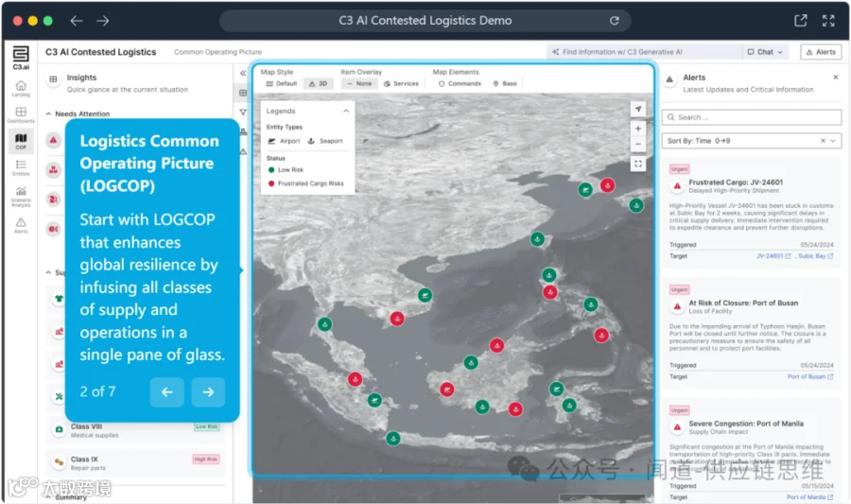Open the Landing page sidebar icon

tap(21, 88)
